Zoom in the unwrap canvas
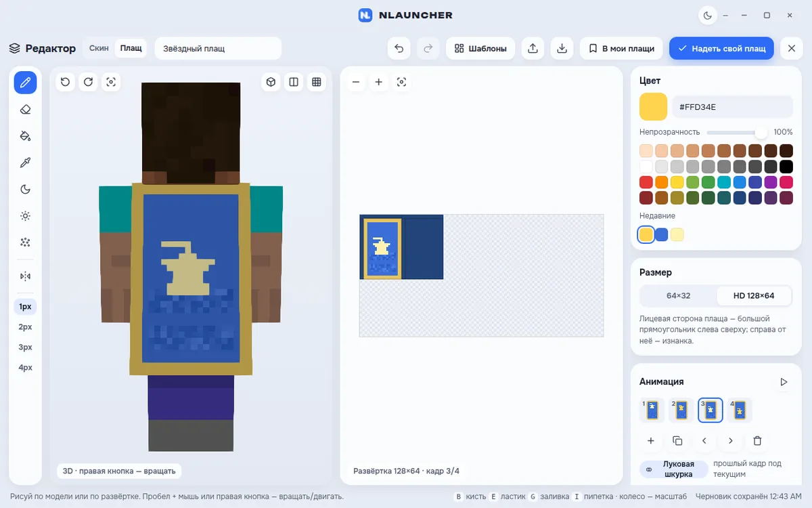812x508 pixels. 379,82
